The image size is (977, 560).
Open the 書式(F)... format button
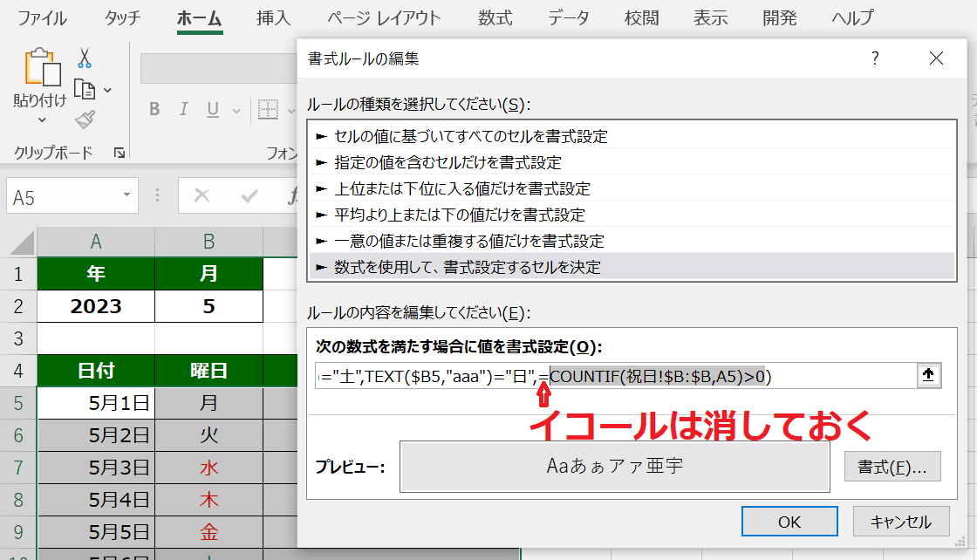click(x=892, y=466)
